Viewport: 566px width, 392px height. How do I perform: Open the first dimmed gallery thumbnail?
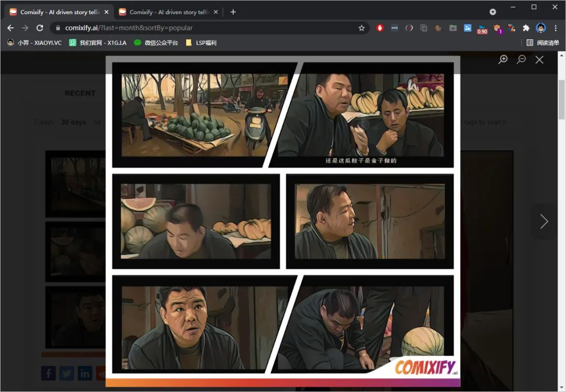coord(75,184)
